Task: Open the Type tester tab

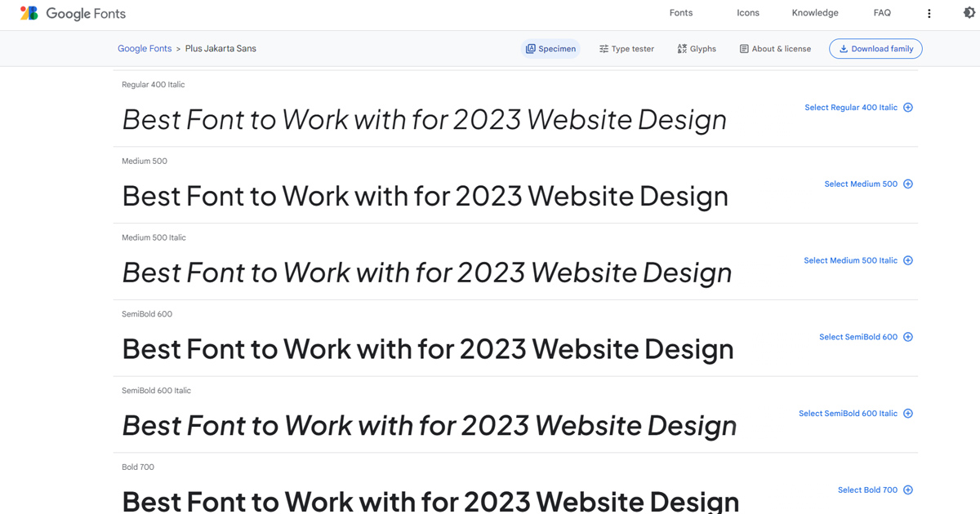Action: pos(626,49)
